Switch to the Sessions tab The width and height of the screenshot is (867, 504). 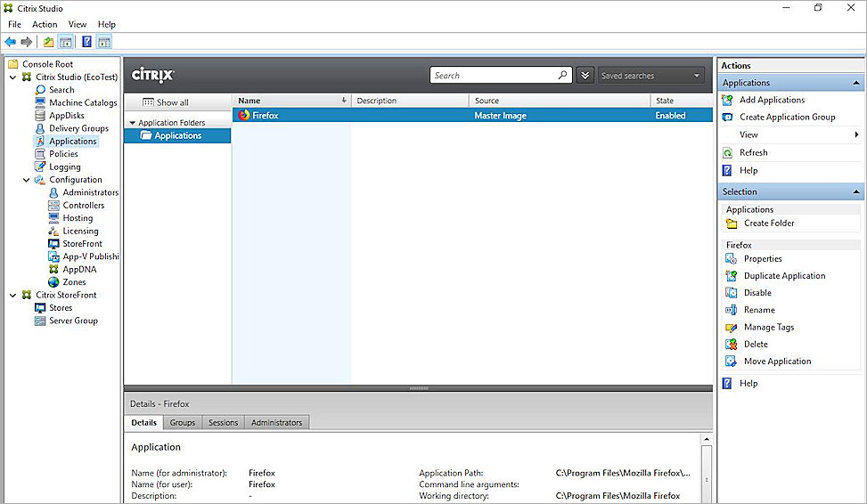coord(223,422)
